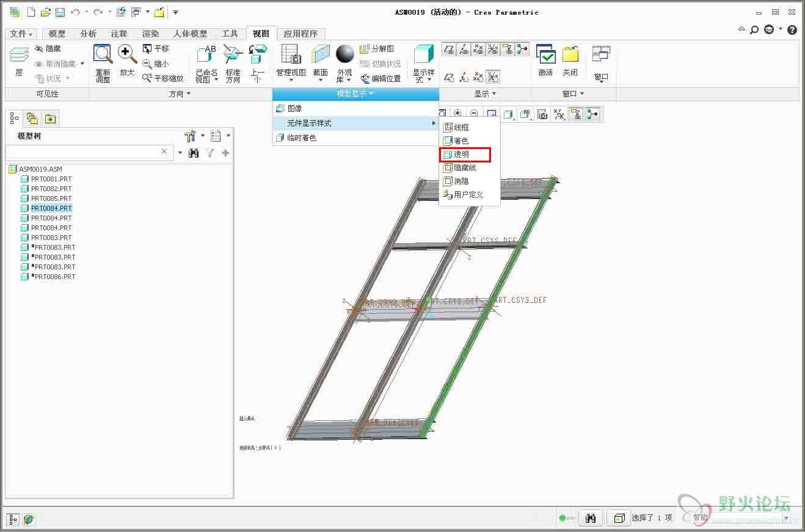Click the close-window folder icon in quick access
Viewport: 805px width, 532px height.
(x=159, y=12)
